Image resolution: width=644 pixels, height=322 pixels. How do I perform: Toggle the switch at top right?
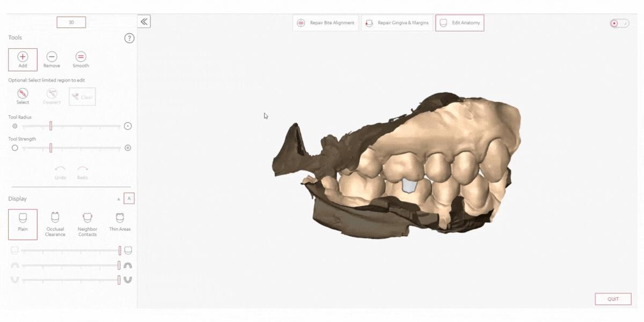[619, 24]
